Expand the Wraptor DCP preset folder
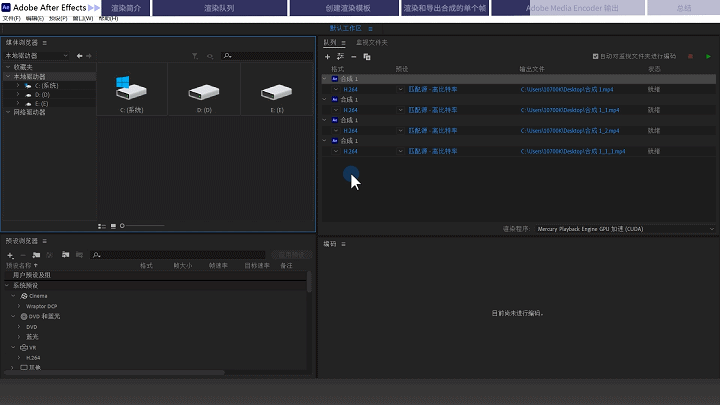 tap(19, 306)
